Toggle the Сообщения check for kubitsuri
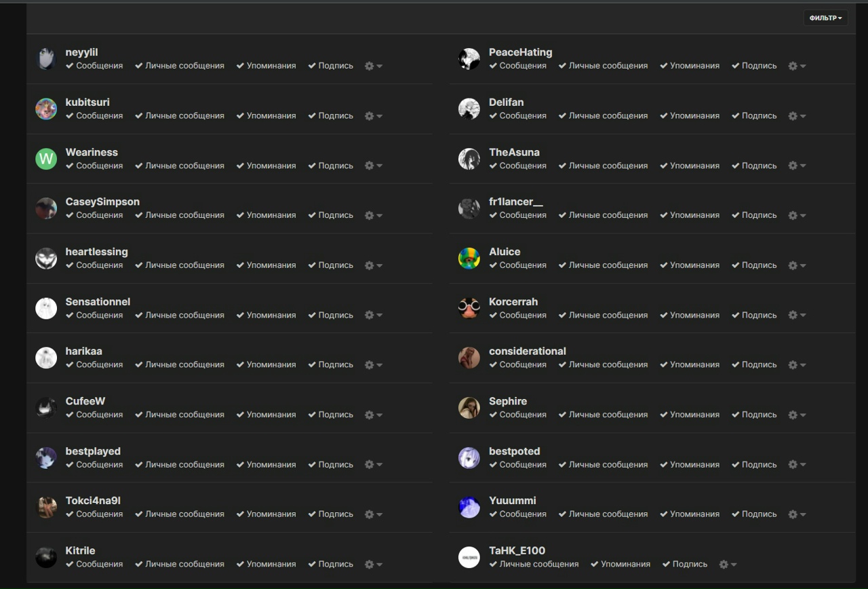This screenshot has width=868, height=589. pos(94,116)
